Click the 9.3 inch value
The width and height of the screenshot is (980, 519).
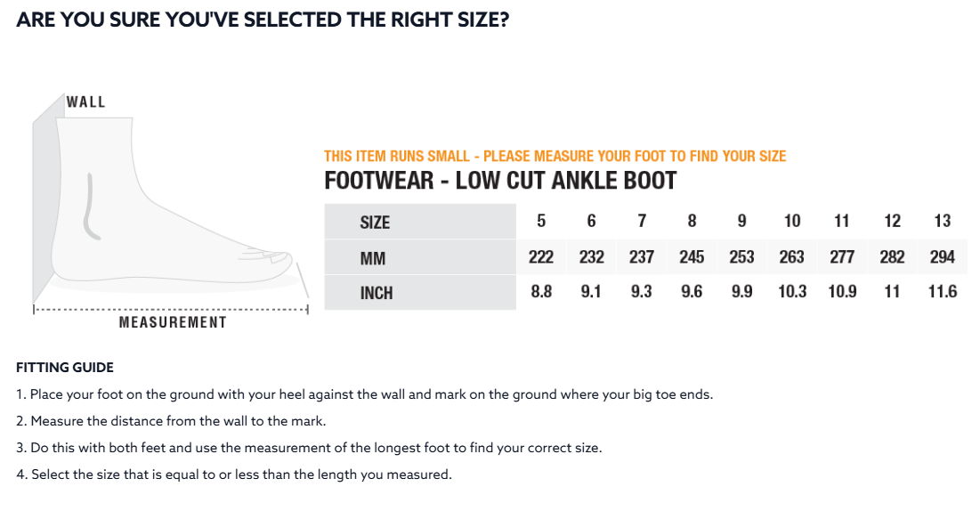pyautogui.click(x=641, y=292)
